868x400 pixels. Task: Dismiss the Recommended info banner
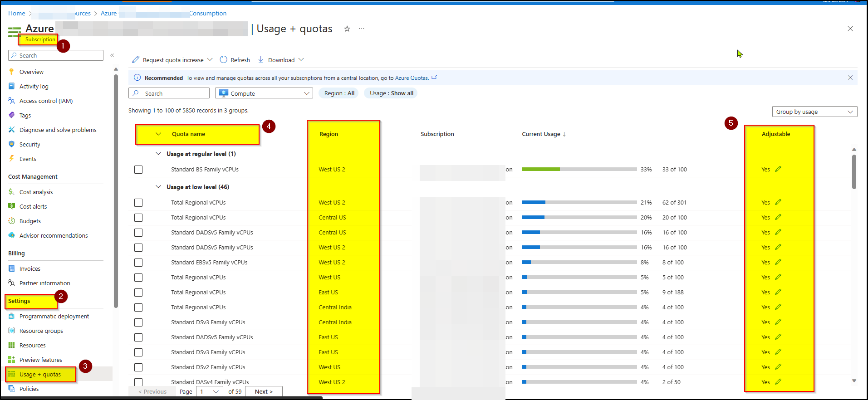click(x=850, y=78)
